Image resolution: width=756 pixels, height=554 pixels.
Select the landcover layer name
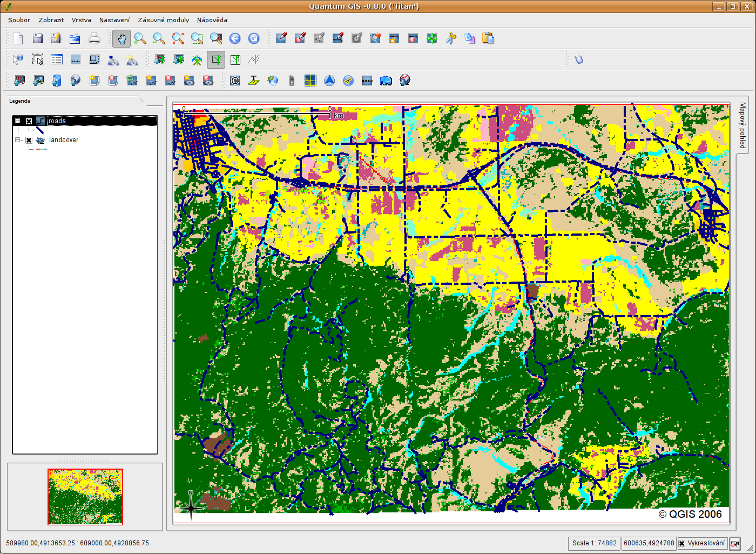pos(64,140)
